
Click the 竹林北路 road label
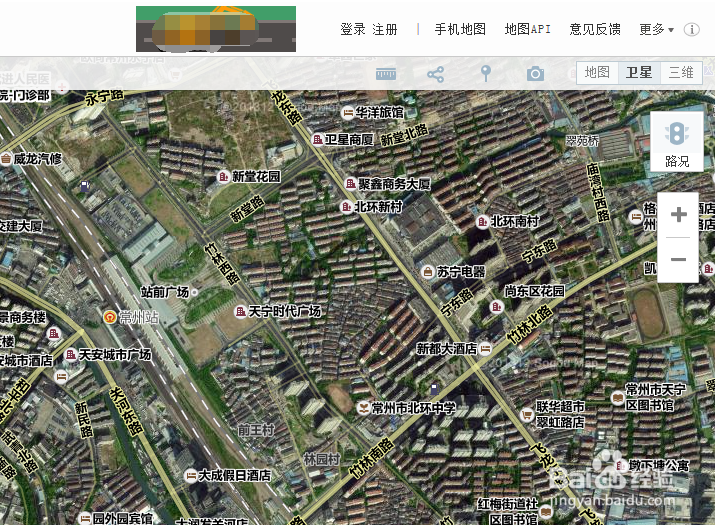530,325
